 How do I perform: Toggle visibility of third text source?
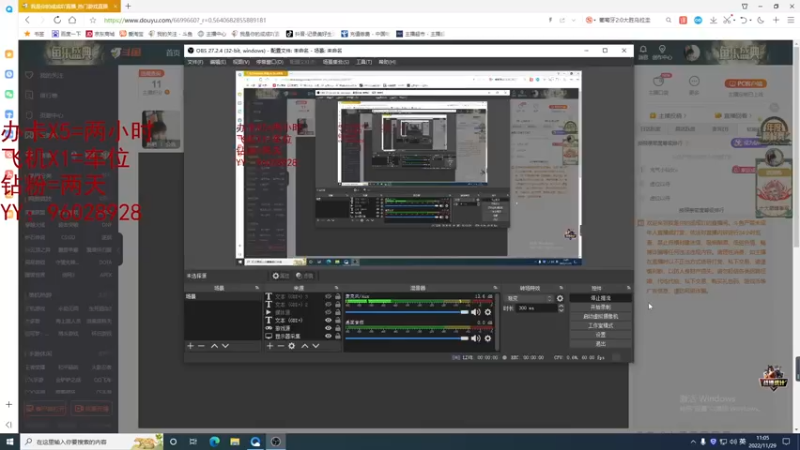pyautogui.click(x=328, y=320)
